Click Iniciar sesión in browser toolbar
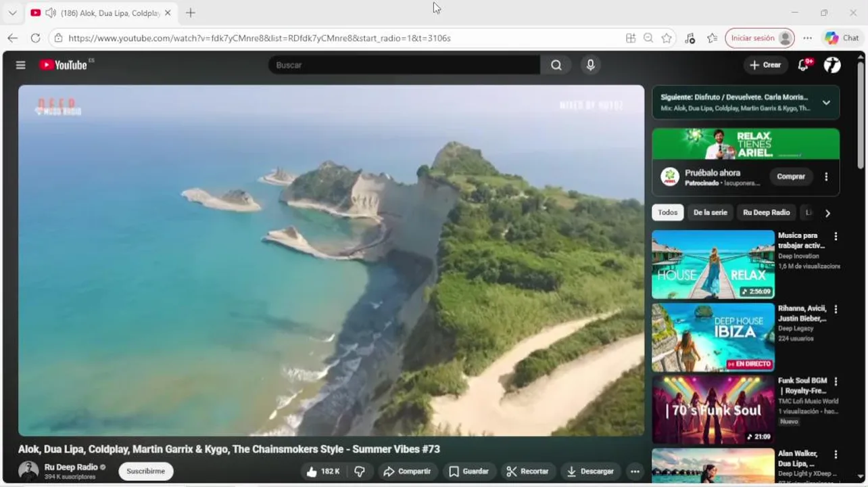This screenshot has height=487, width=868. coord(760,38)
